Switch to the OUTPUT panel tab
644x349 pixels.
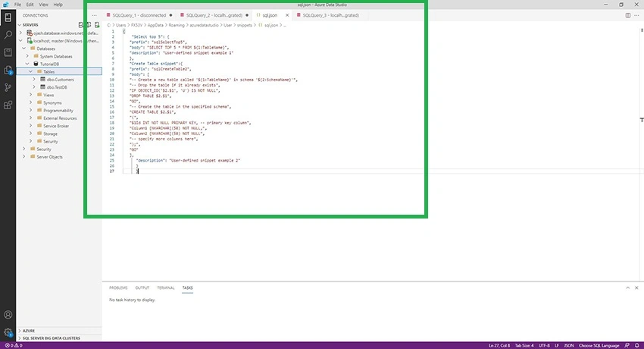click(142, 288)
